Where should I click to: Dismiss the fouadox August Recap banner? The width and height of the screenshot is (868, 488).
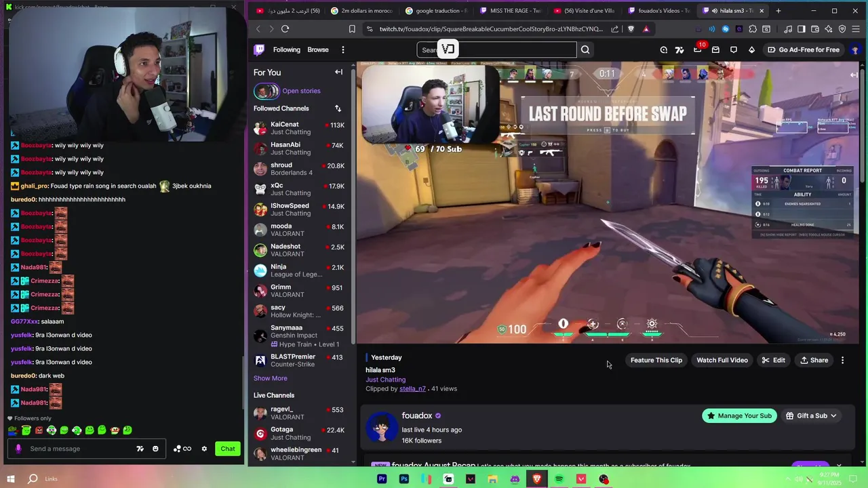tap(839, 466)
